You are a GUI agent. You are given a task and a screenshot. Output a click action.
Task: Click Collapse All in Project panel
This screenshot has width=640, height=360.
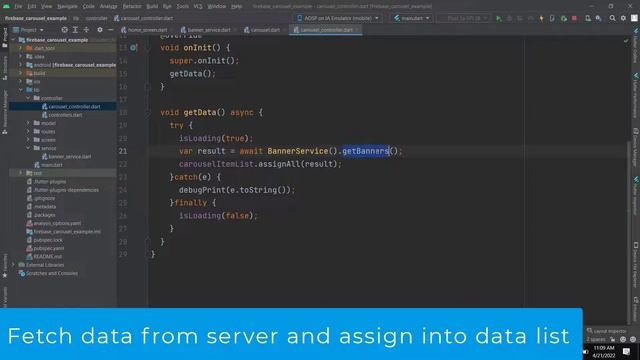click(x=86, y=30)
